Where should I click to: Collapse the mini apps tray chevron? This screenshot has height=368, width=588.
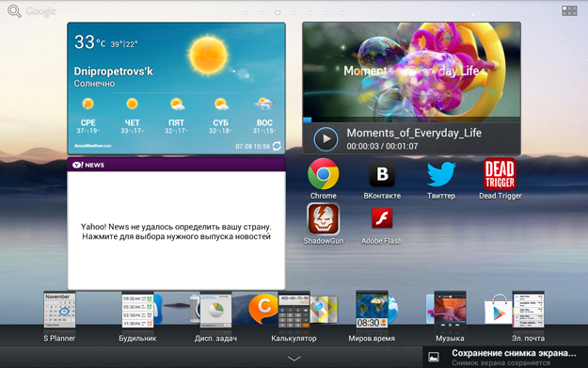(x=294, y=359)
